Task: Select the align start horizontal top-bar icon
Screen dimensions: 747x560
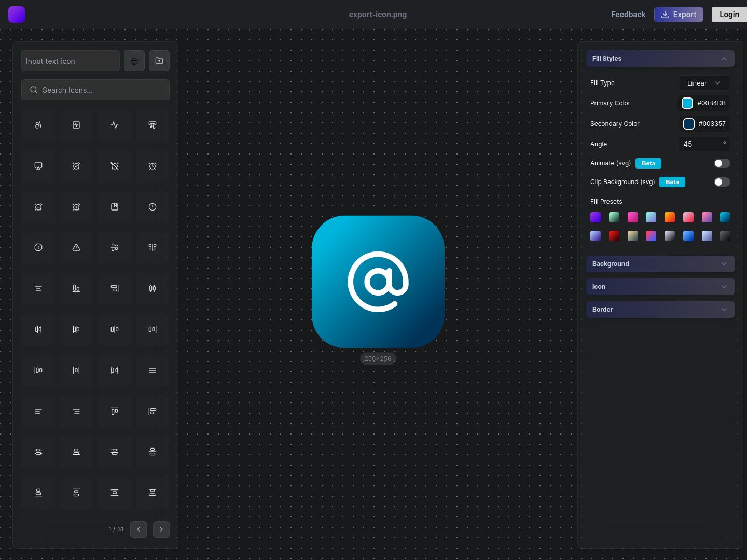Action: [x=115, y=411]
